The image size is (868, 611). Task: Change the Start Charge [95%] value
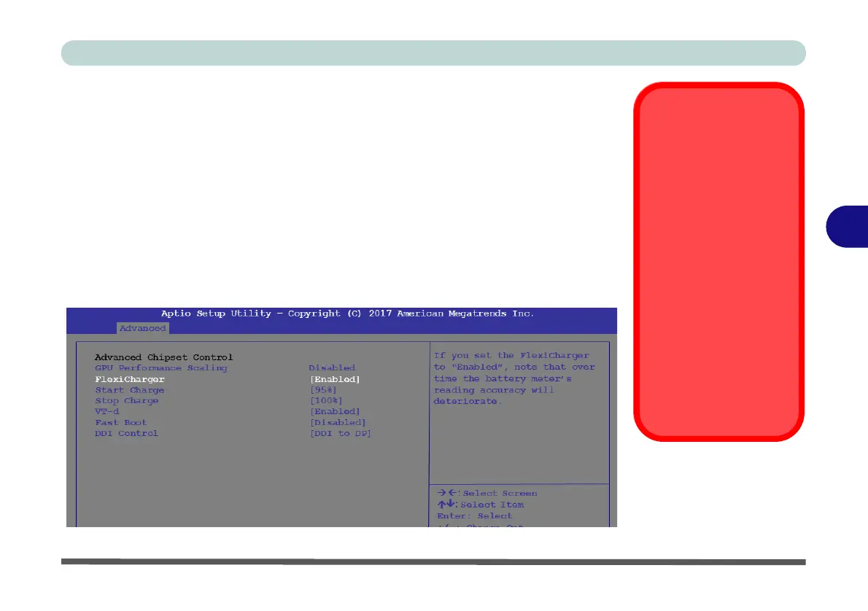[x=323, y=389]
